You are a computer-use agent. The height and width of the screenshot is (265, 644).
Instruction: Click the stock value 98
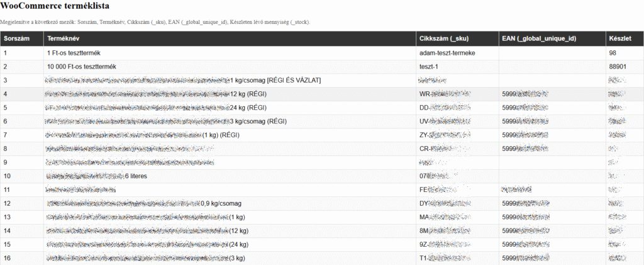tap(613, 53)
